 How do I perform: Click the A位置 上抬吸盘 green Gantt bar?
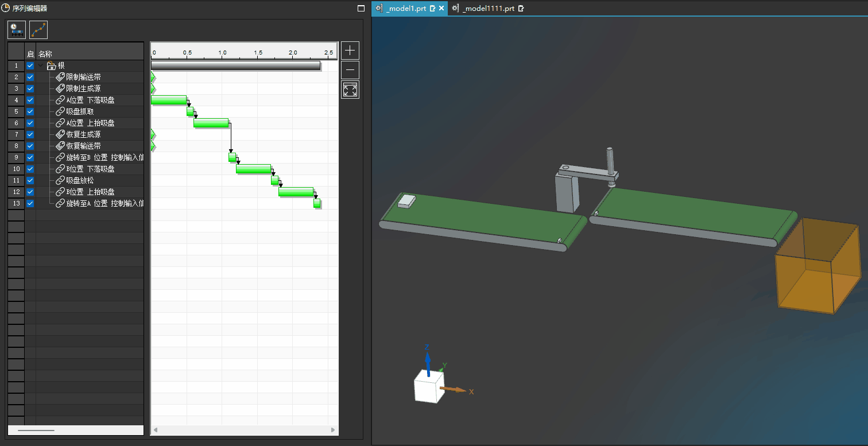coord(211,123)
